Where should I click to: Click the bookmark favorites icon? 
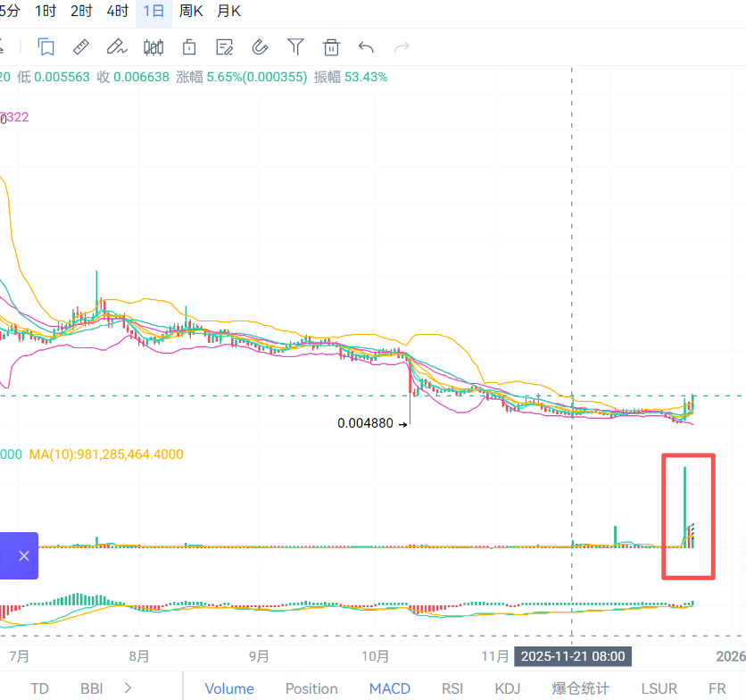click(x=46, y=46)
